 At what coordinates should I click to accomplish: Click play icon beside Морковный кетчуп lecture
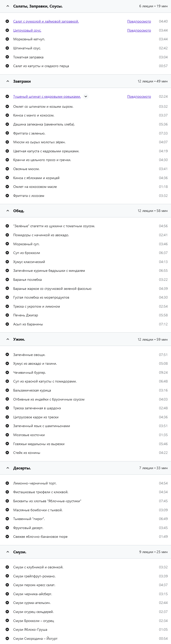coord(7,39)
